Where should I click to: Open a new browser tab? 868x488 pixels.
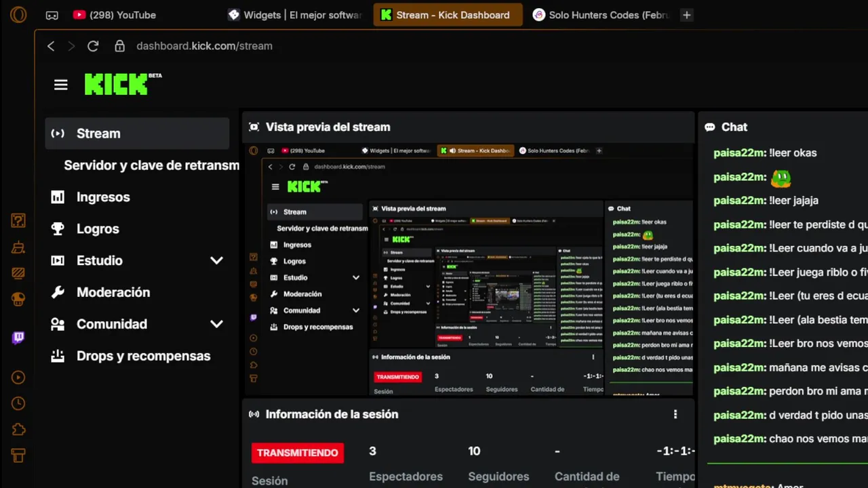pos(686,15)
